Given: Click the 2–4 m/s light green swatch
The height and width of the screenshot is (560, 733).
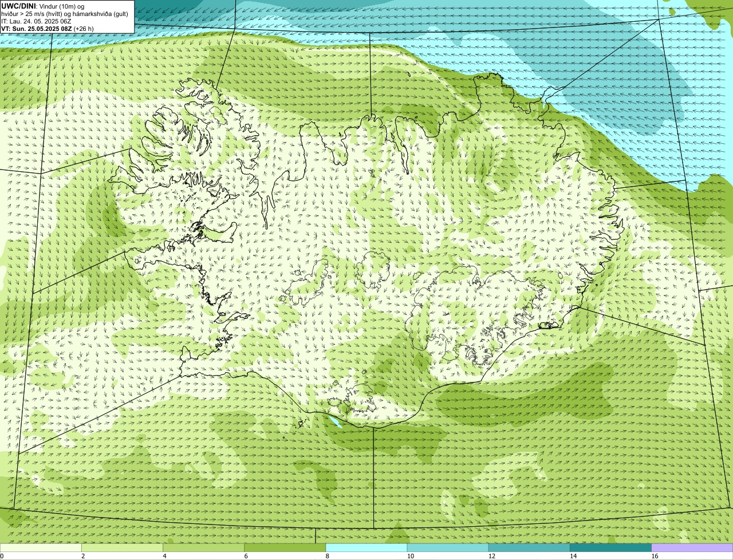Looking at the screenshot, I should click(122, 548).
